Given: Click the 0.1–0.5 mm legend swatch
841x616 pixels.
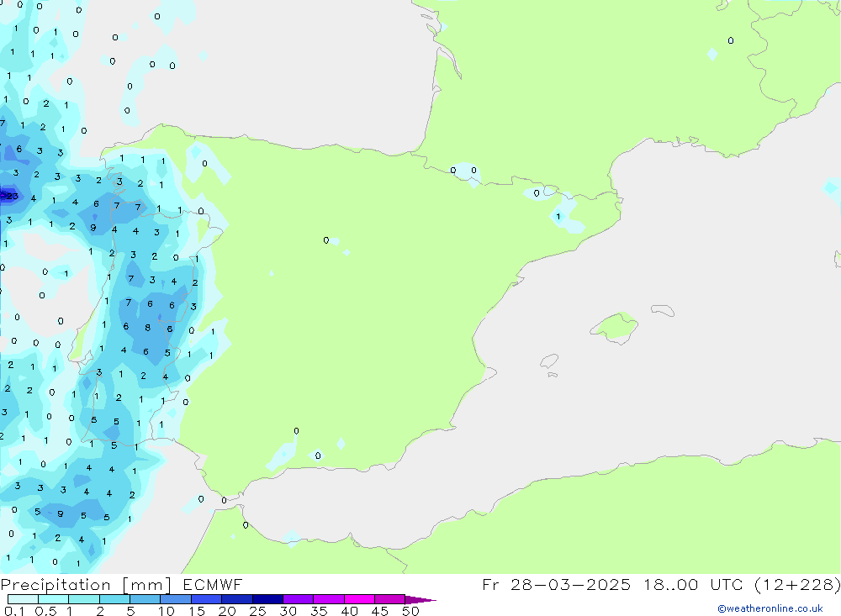Looking at the screenshot, I should [23, 599].
